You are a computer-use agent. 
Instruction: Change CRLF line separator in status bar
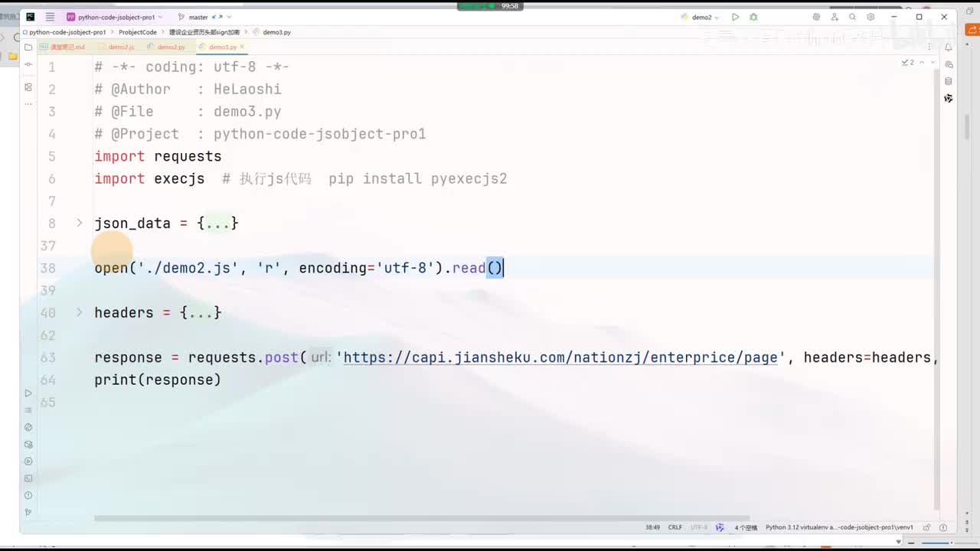point(675,527)
